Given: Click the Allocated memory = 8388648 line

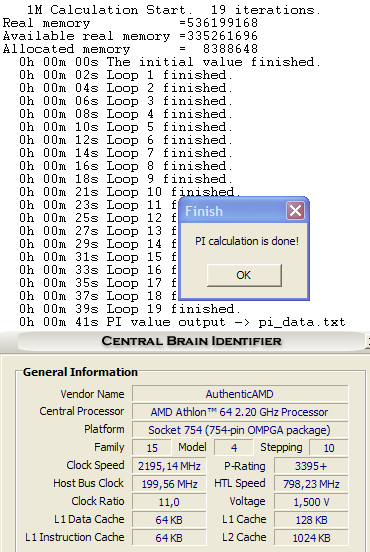Looking at the screenshot, I should tap(130, 49).
